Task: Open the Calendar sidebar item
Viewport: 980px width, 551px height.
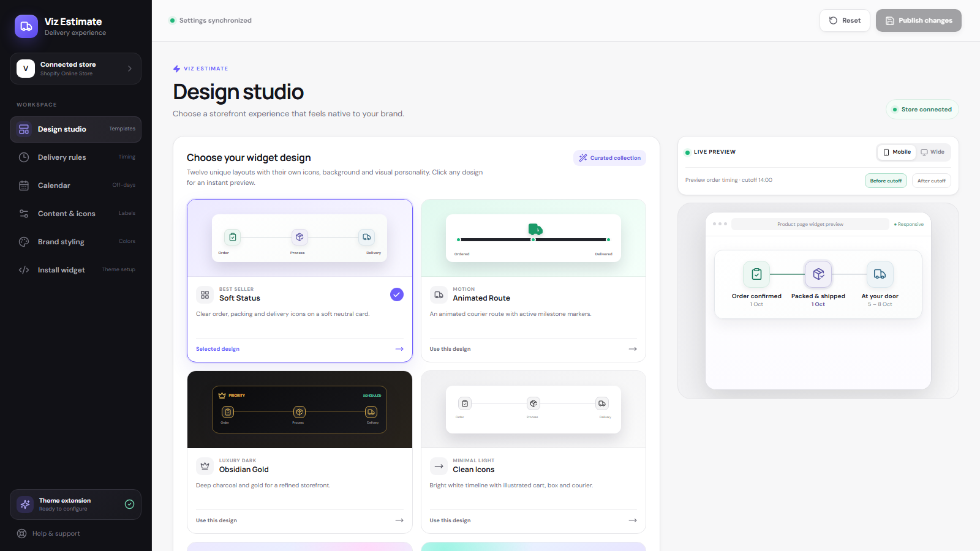Action: tap(75, 186)
